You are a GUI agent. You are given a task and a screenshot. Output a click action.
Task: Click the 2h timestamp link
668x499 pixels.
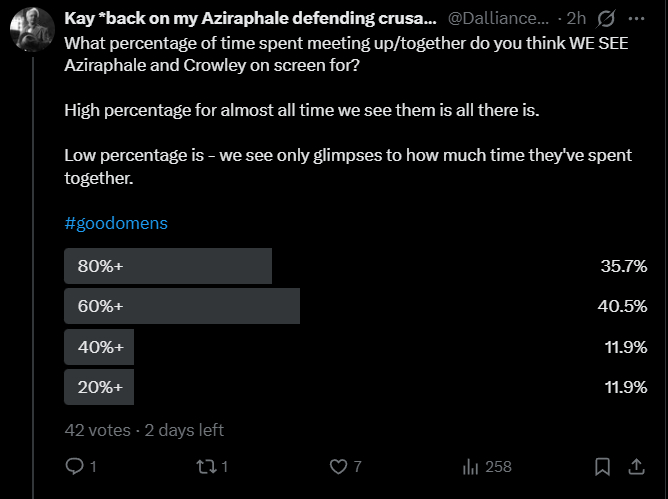576,18
